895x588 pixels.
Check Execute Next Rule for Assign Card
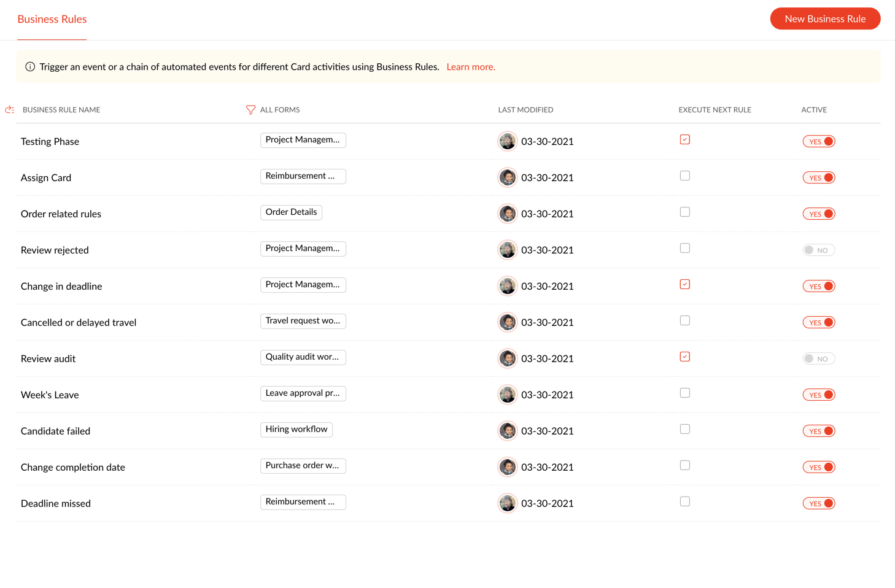685,176
